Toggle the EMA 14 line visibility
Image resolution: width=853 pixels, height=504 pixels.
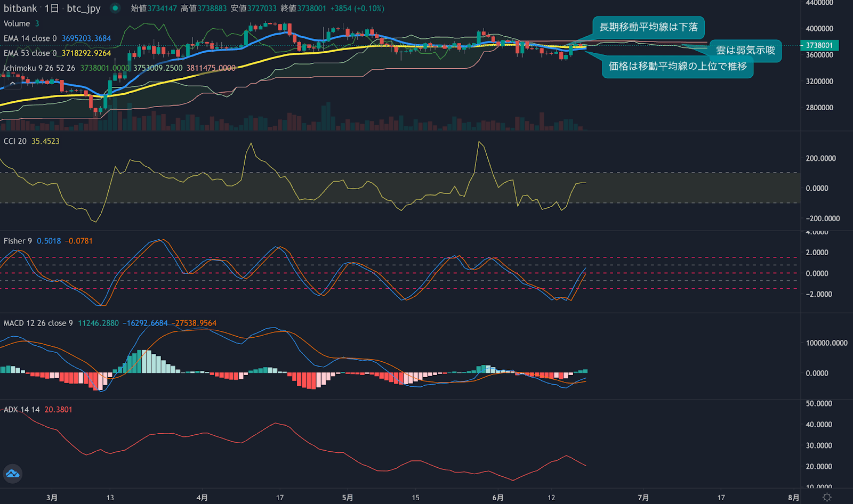30,38
